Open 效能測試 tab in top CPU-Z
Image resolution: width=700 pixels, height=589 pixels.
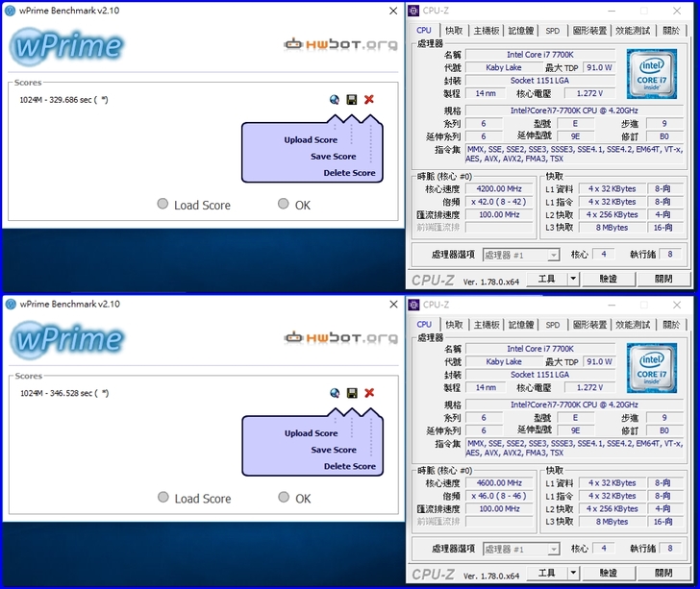coord(633,31)
